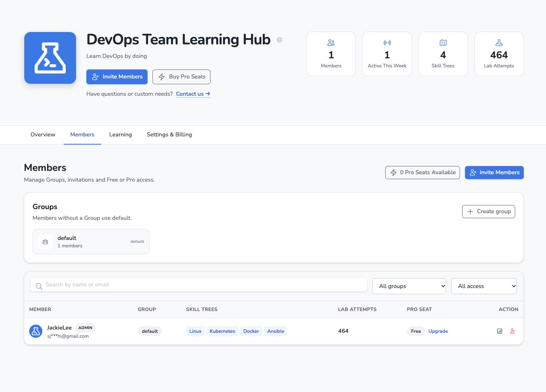This screenshot has height=392, width=546.
Task: Open the All groups dropdown
Action: point(409,286)
